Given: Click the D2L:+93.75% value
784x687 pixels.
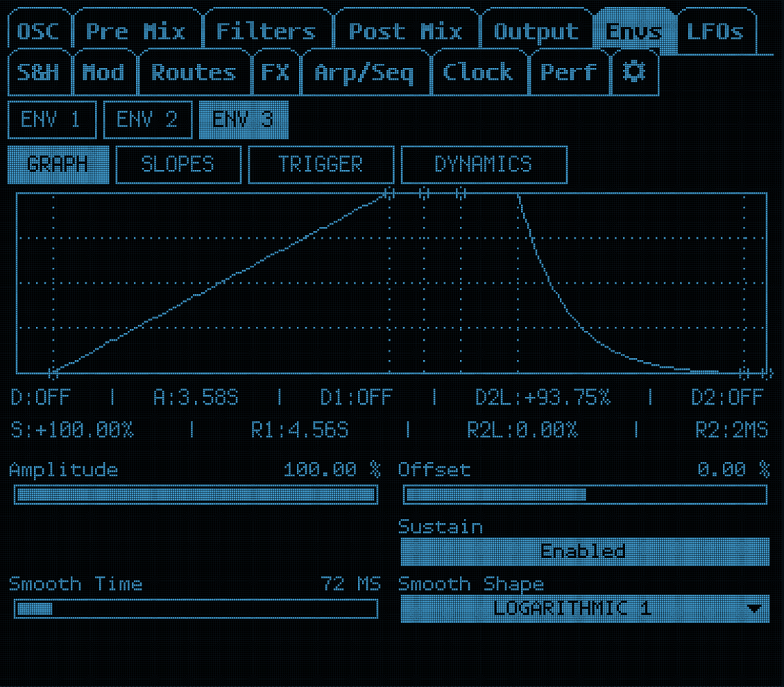Looking at the screenshot, I should tap(543, 398).
